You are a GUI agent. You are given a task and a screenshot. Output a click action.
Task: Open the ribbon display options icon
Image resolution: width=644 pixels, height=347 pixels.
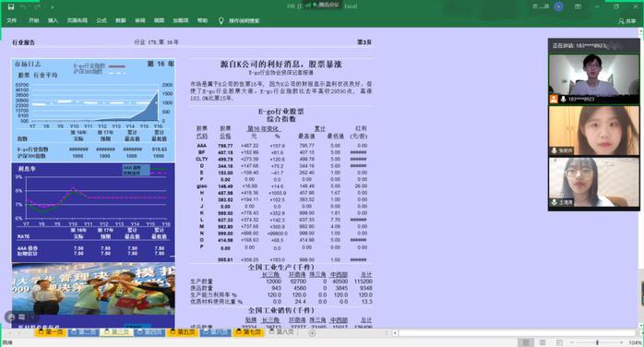[578, 6]
